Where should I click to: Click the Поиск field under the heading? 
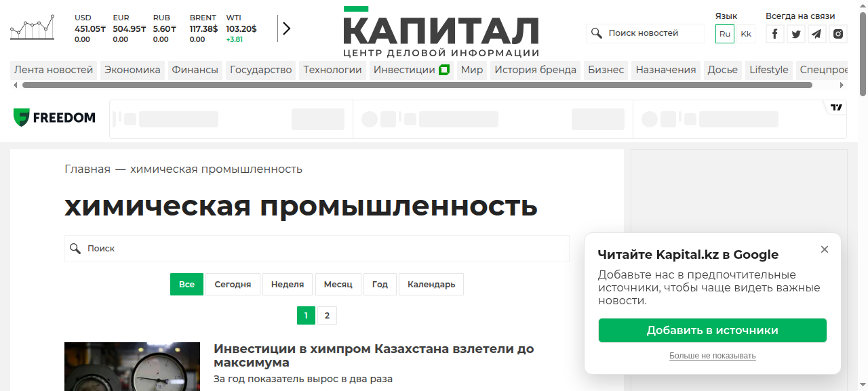[x=317, y=249]
